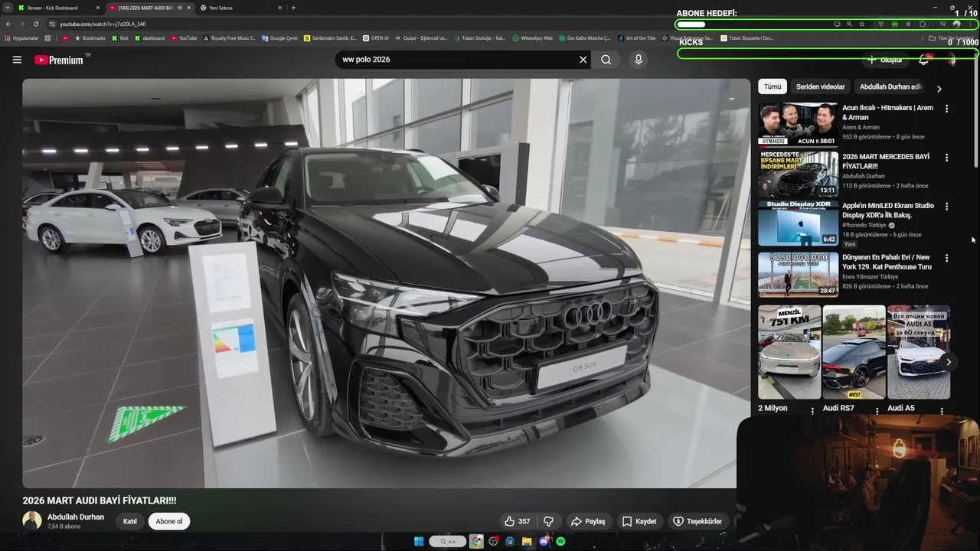980x551 pixels.
Task: Open options for 2026 MART MERCEDES video
Action: click(946, 158)
